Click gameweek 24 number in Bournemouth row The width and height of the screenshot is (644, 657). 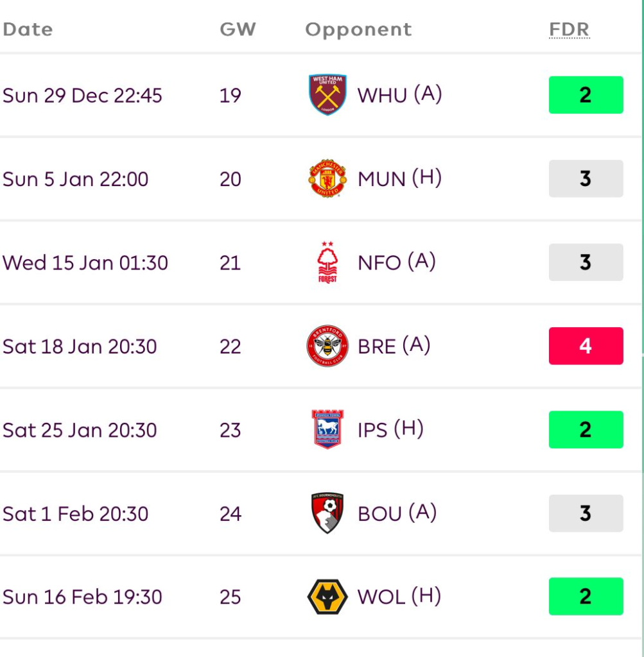[231, 514]
